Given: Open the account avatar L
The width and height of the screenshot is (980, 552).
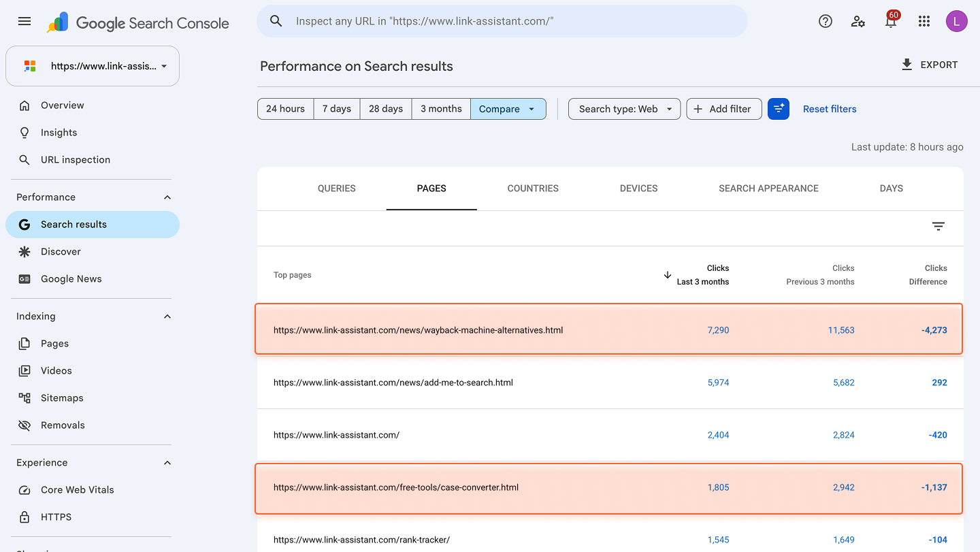Looking at the screenshot, I should point(956,21).
